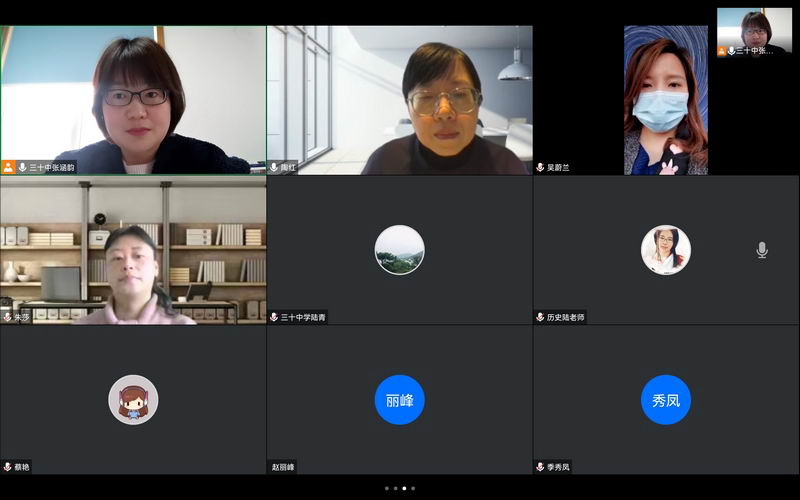Select the blue 秀凤 avatar circle
Image resolution: width=800 pixels, height=500 pixels.
click(666, 400)
